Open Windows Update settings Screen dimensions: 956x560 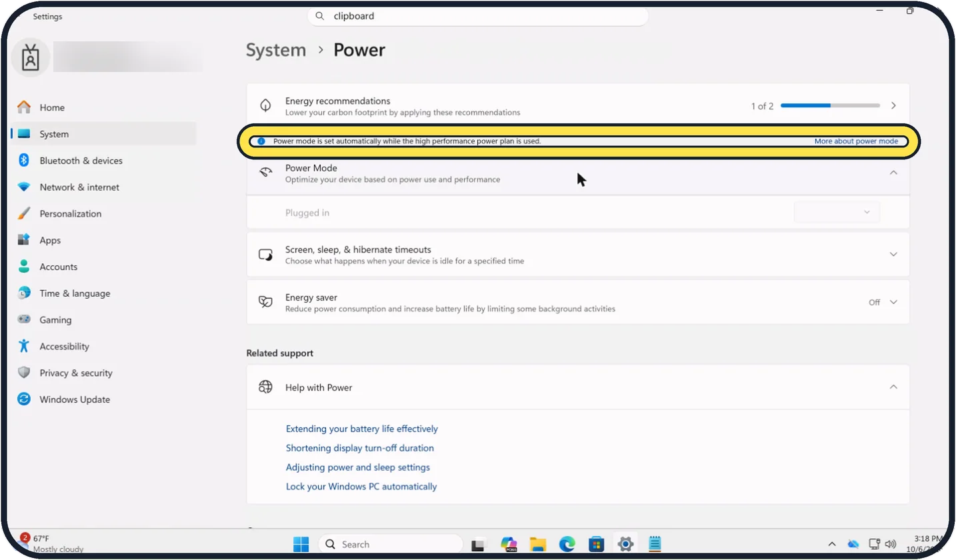tap(103, 400)
